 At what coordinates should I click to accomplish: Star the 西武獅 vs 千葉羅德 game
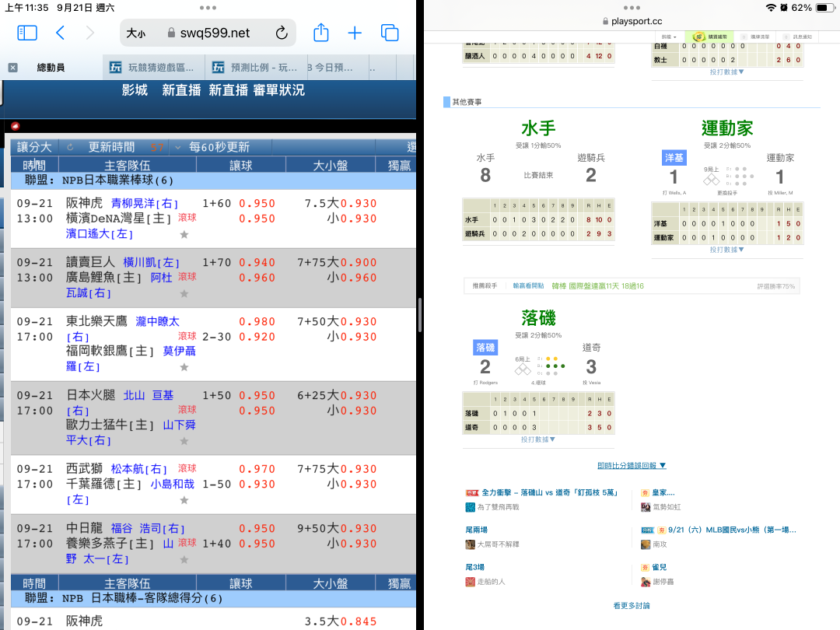[184, 500]
